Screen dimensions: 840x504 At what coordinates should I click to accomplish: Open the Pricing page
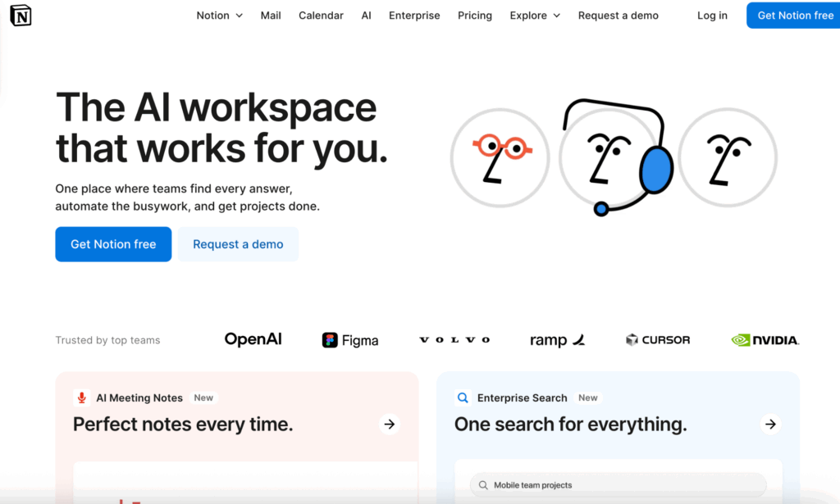475,16
